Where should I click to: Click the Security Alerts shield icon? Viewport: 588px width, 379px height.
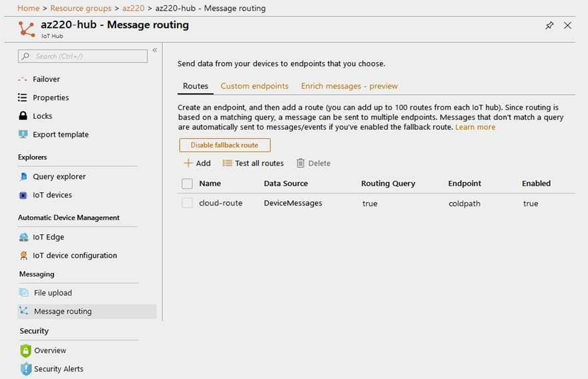[x=25, y=369]
